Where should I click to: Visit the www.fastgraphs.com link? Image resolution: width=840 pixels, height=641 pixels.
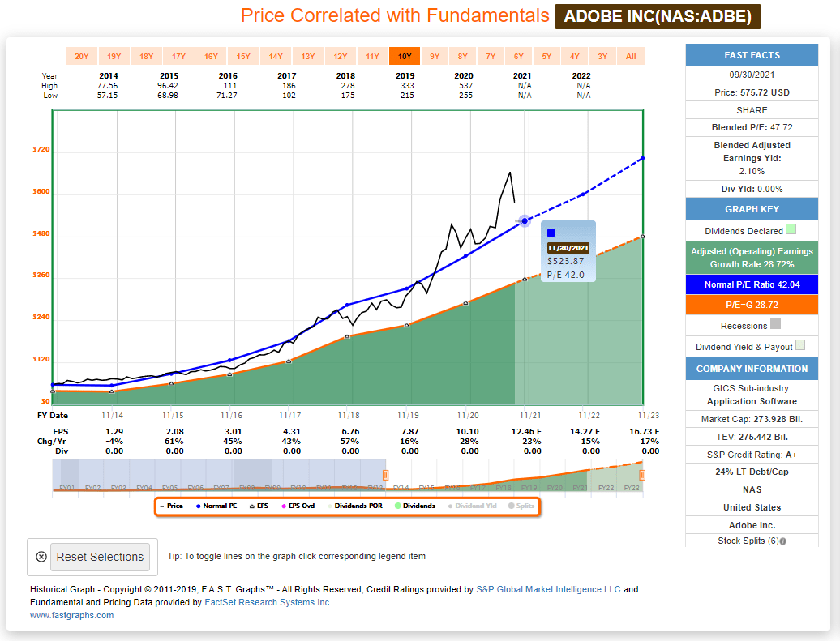[x=72, y=615]
